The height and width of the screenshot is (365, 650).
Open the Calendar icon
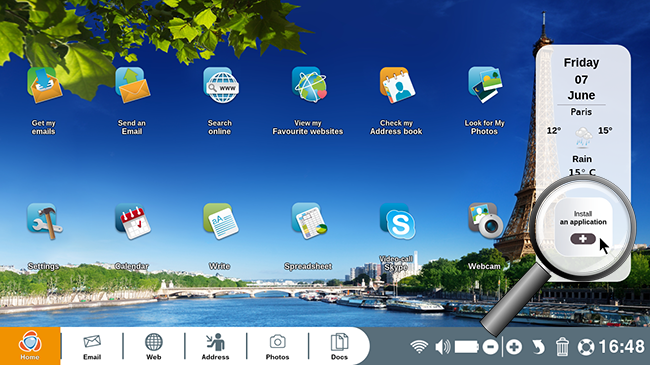(133, 221)
